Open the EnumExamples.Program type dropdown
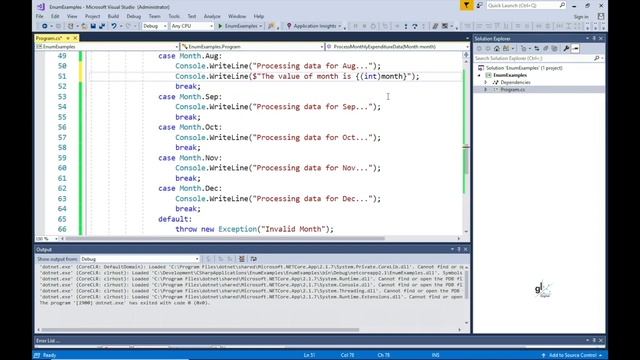The width and height of the screenshot is (640, 360). (x=252, y=47)
